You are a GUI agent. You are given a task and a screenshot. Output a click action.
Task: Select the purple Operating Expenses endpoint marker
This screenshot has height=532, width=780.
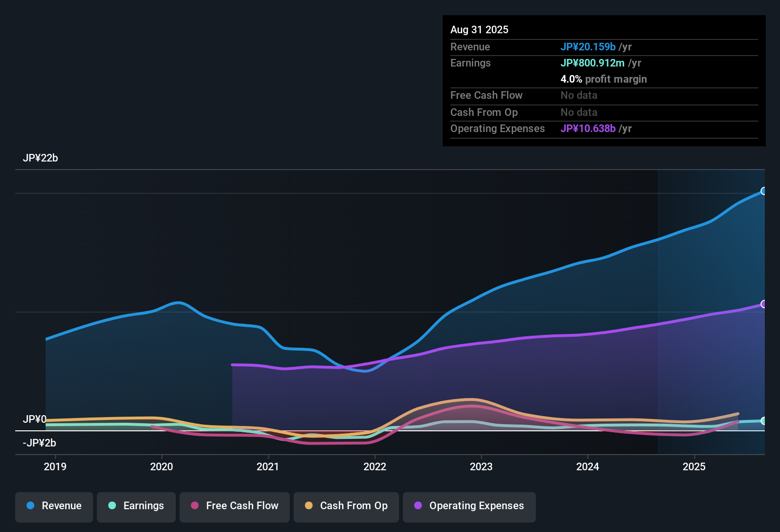(764, 304)
